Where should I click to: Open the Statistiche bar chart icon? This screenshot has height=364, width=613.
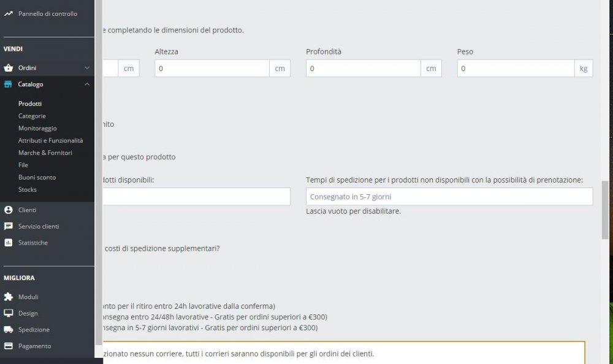(8, 243)
